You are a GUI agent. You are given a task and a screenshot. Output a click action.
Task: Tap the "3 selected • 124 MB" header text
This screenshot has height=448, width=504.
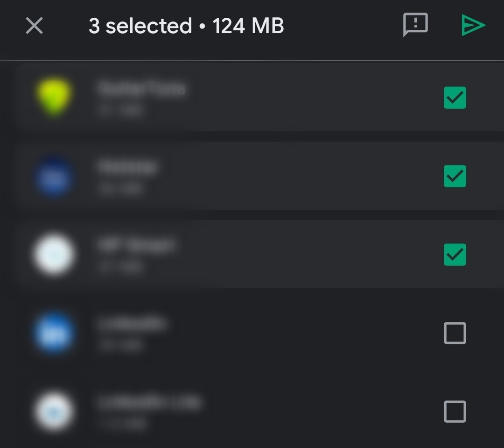[186, 26]
